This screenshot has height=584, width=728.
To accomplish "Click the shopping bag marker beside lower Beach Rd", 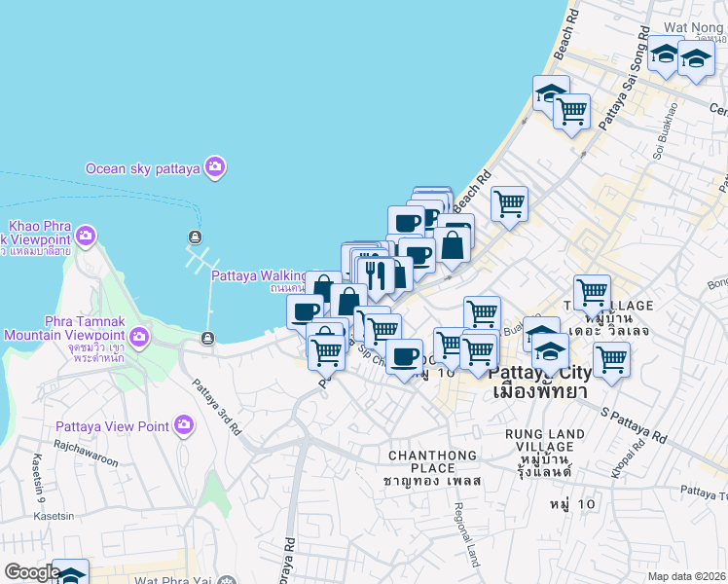I will point(452,245).
